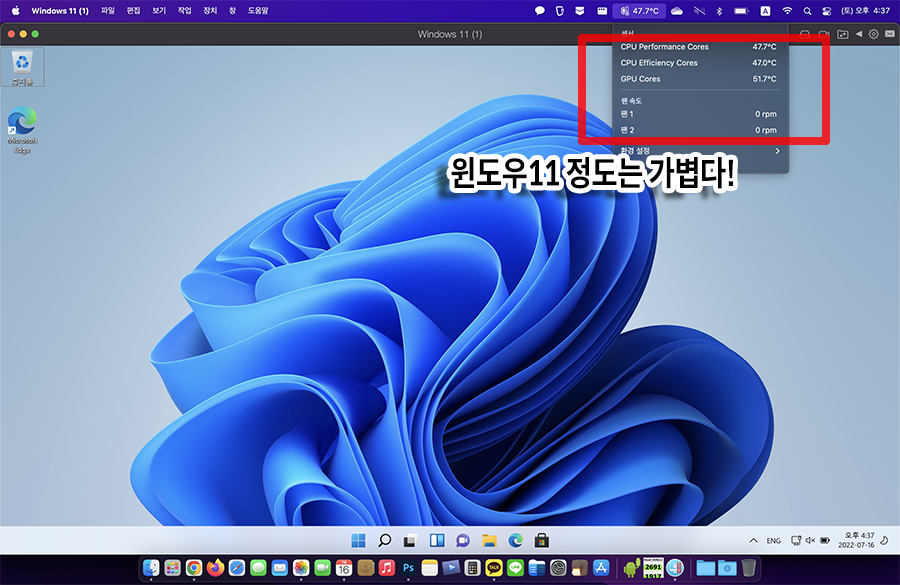Open Microsoft Store on the Windows taskbar
900x585 pixels.
pos(541,540)
